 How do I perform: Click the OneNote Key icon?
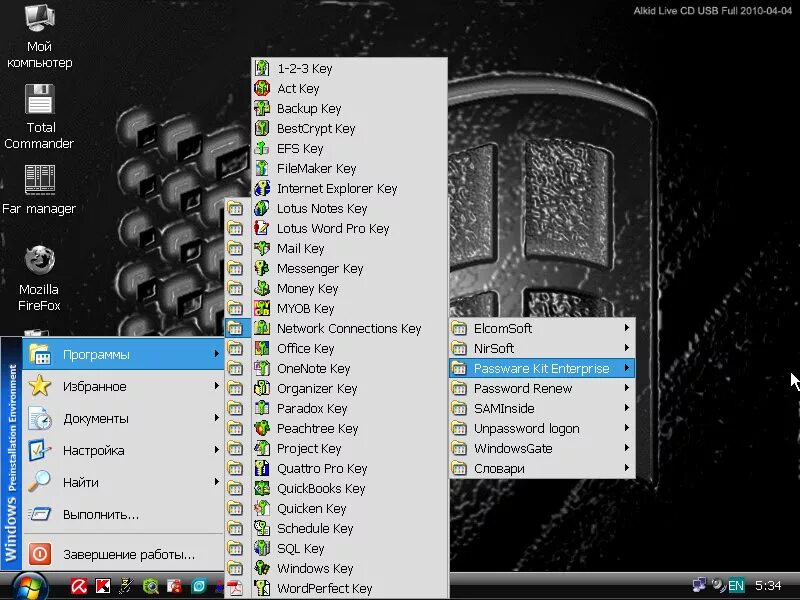click(262, 368)
